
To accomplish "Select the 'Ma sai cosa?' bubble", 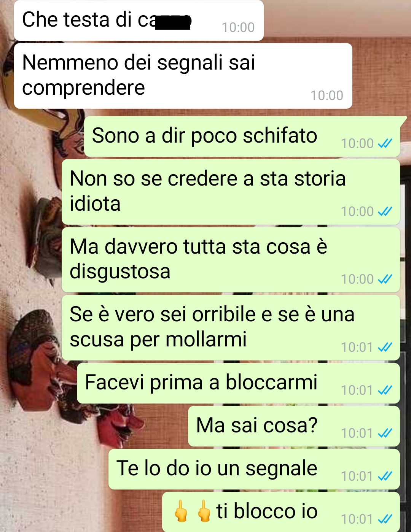I will coord(294,426).
